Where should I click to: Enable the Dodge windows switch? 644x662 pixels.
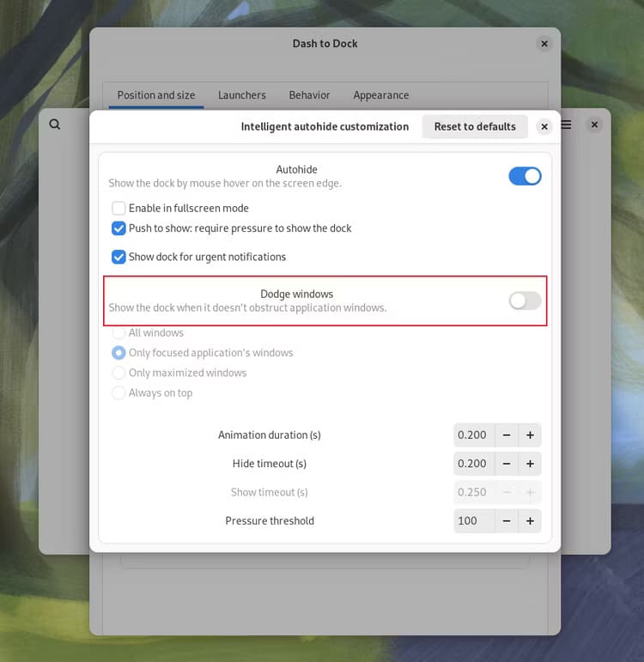pyautogui.click(x=525, y=301)
